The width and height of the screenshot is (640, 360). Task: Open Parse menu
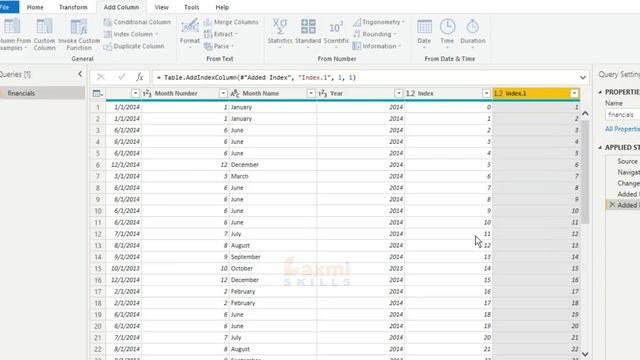coord(219,46)
